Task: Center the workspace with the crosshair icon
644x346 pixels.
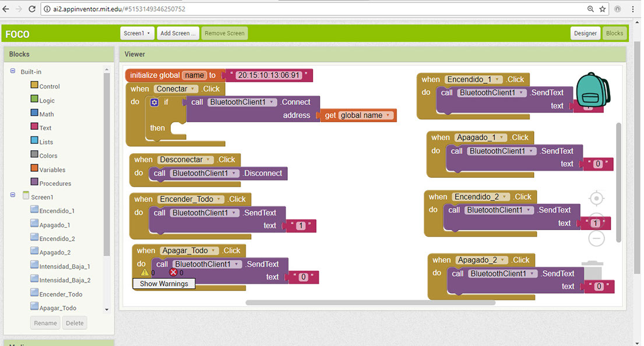Action: pyautogui.click(x=596, y=199)
